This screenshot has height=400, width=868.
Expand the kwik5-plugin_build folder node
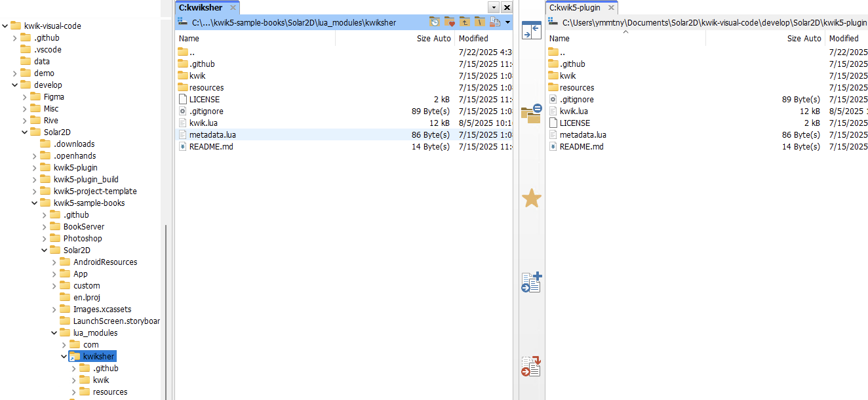(x=34, y=179)
